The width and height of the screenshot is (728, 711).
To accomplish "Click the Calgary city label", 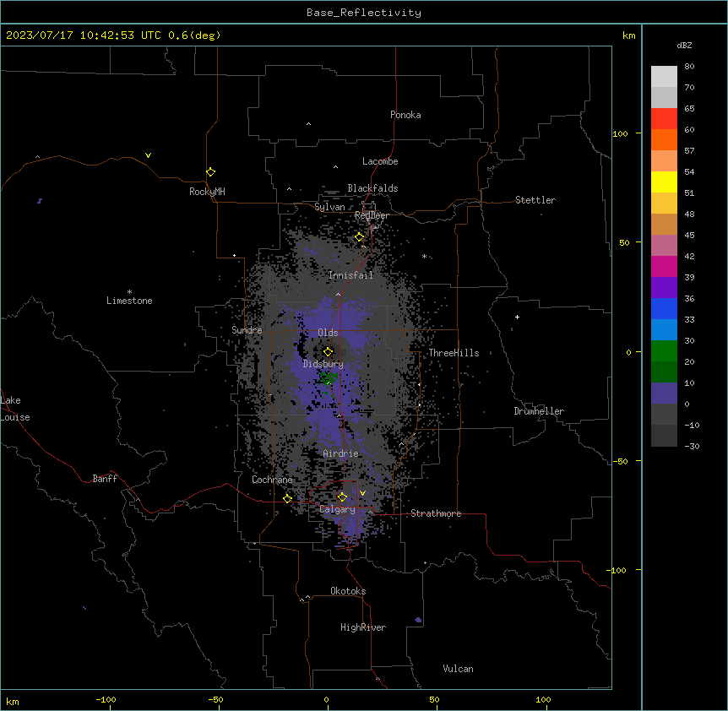I will 337,509.
